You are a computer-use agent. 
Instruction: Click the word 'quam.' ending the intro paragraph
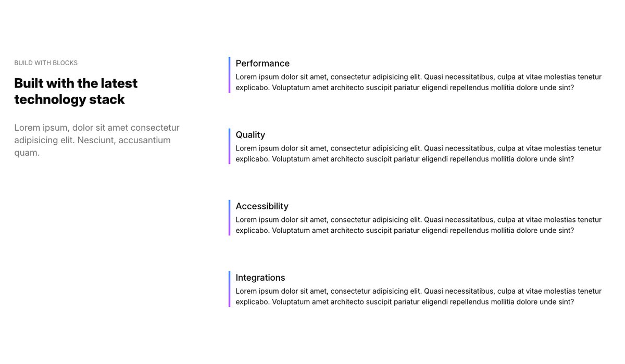[x=27, y=153]
